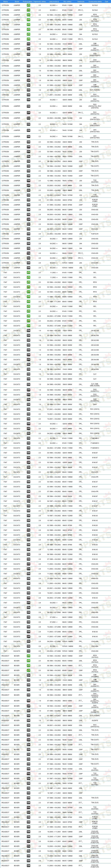
Task: Click the ON icon in the Peugeot Boxer RHV (DW10UTD) row
Action: pyautogui.click(x=29, y=725)
